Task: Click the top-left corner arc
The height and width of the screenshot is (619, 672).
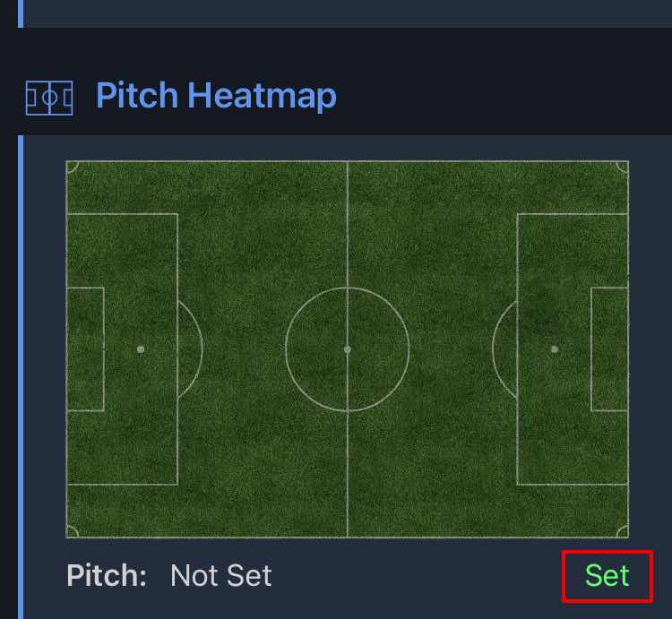Action: click(x=72, y=166)
